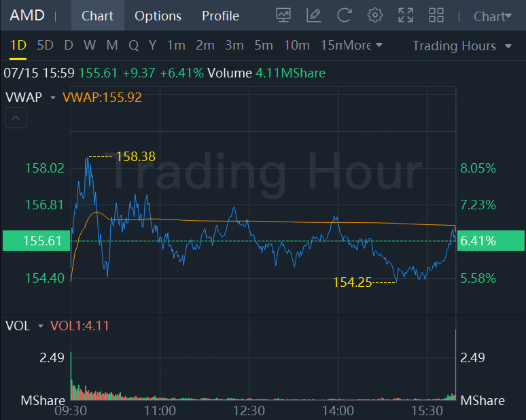This screenshot has height=420, width=526.
Task: Open the chart comparison monitor icon
Action: coord(284,15)
